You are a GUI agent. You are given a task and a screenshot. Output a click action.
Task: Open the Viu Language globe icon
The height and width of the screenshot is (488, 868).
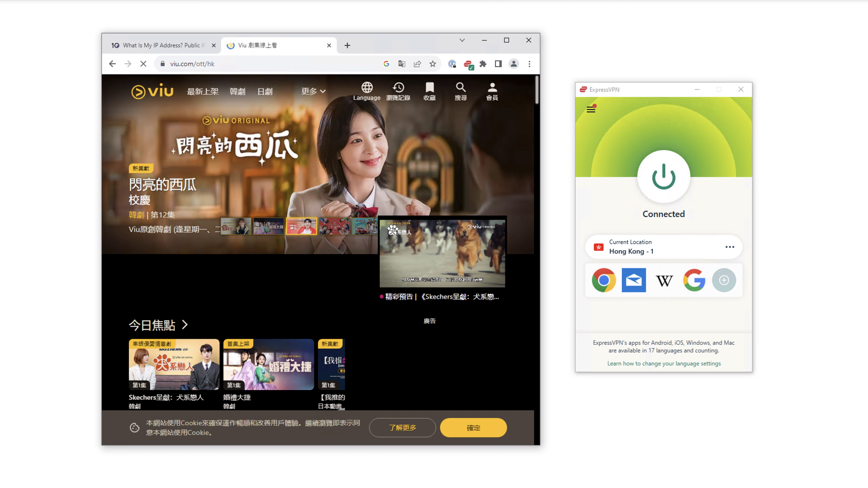click(x=366, y=87)
